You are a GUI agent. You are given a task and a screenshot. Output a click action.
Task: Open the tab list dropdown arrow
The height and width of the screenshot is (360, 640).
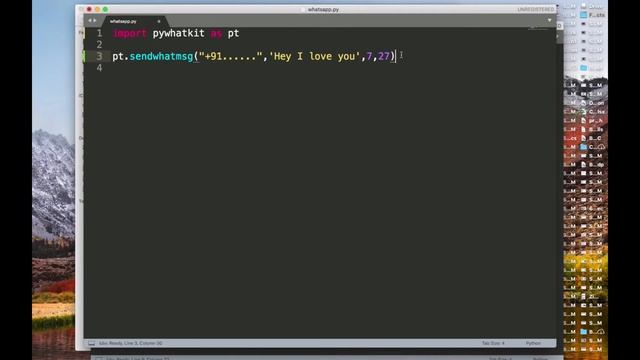[x=549, y=20]
